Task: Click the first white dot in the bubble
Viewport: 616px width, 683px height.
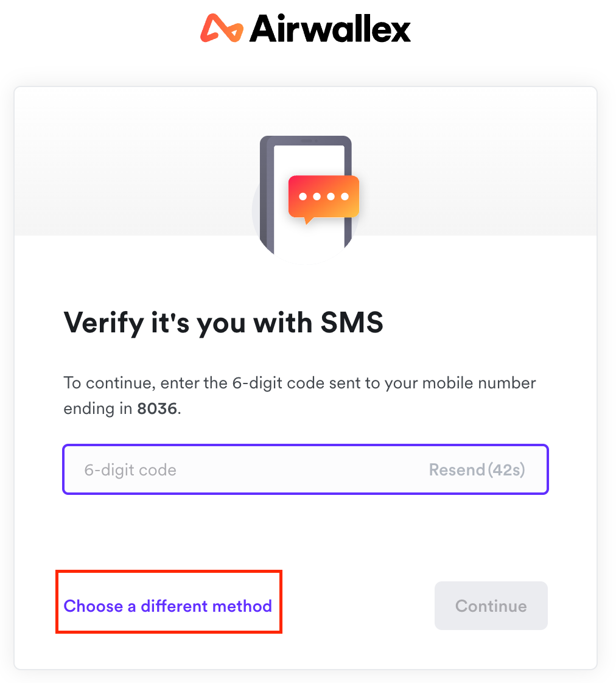Action: (303, 197)
